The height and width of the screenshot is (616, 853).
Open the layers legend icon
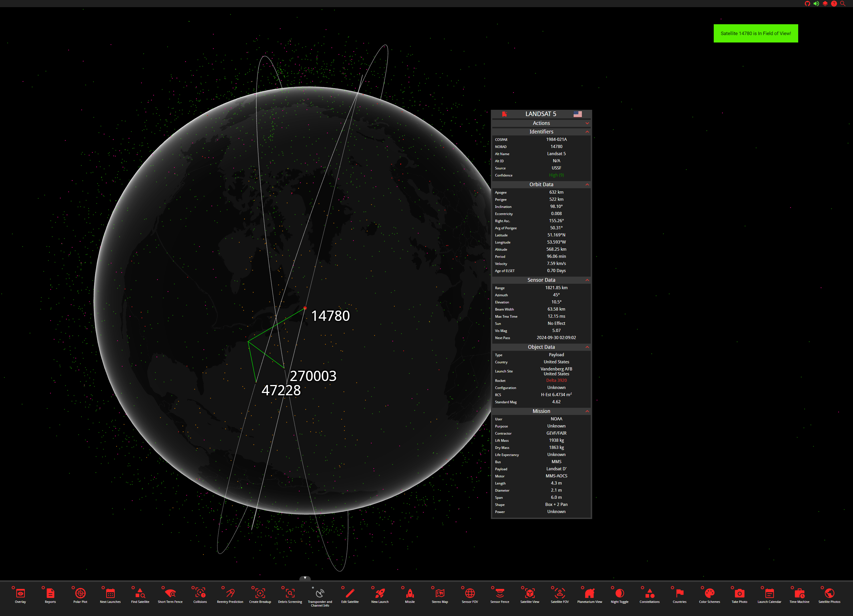[x=825, y=3]
